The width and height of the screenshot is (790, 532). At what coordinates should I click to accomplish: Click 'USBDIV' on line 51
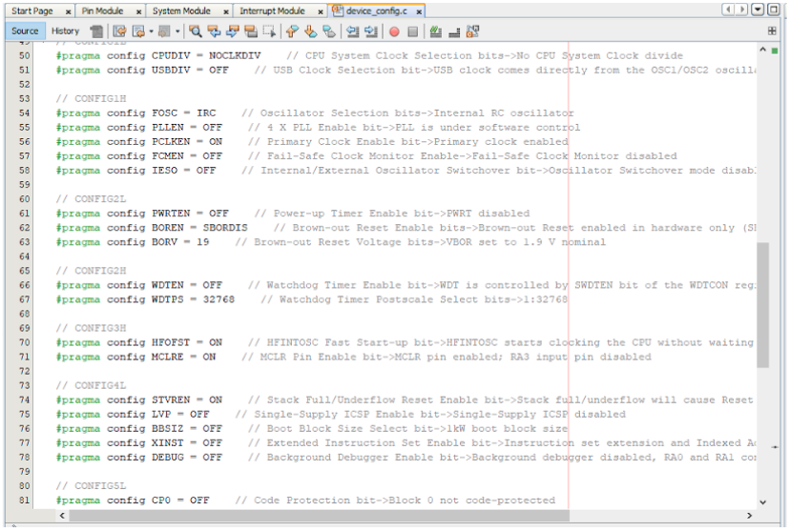[x=171, y=70]
